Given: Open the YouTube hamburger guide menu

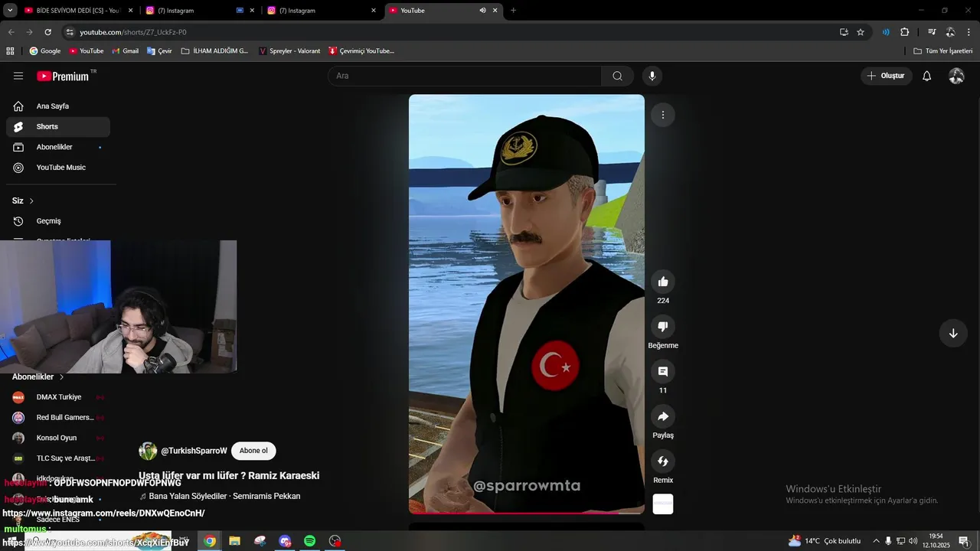Looking at the screenshot, I should point(18,76).
